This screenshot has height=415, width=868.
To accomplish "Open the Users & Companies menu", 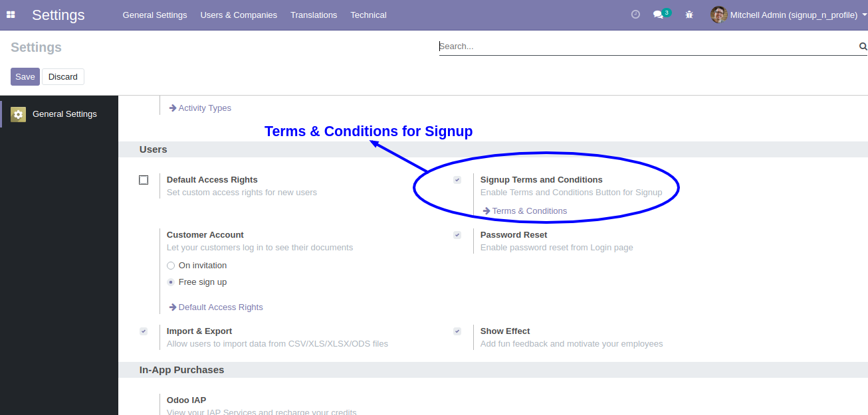I will point(239,15).
